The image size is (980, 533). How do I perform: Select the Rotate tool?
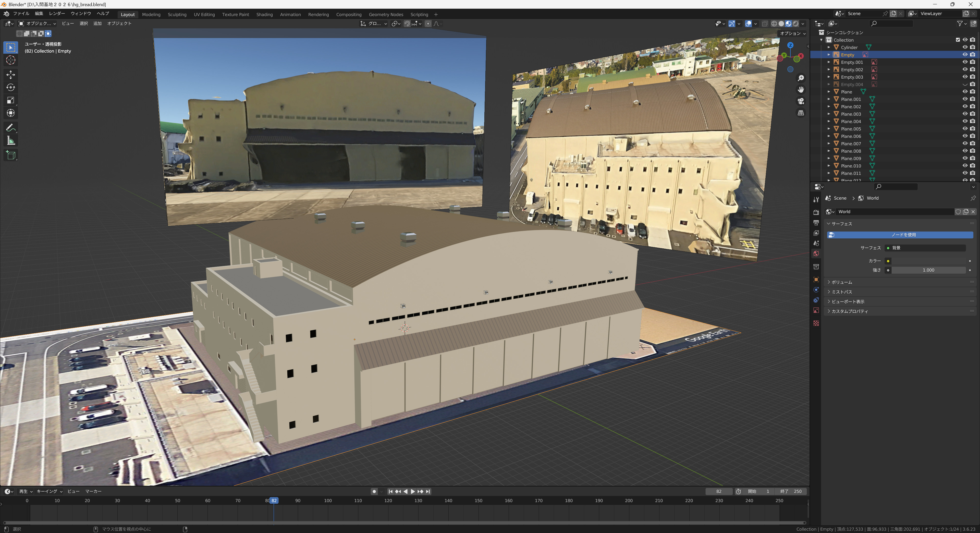[x=11, y=88]
